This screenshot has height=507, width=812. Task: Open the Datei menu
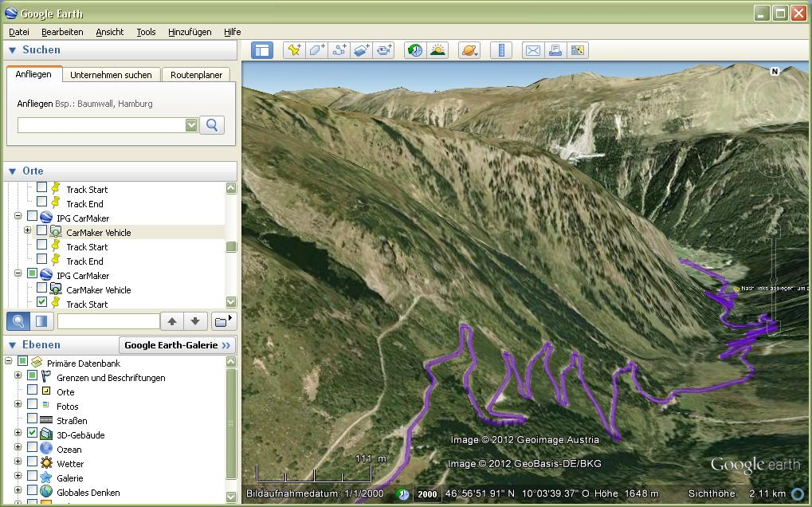pyautogui.click(x=19, y=32)
